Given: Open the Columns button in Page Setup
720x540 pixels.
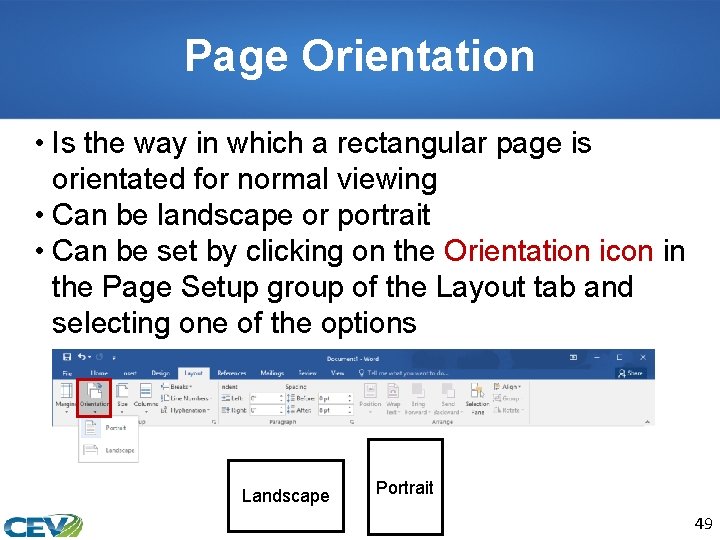Looking at the screenshot, I should [146, 398].
